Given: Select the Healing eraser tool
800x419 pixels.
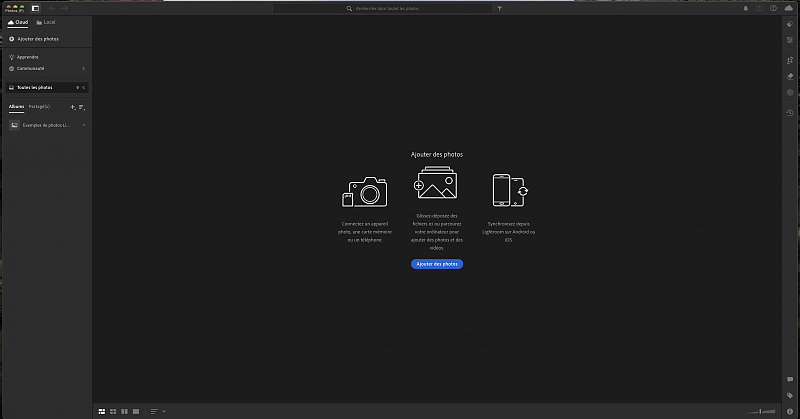Looking at the screenshot, I should click(x=789, y=76).
